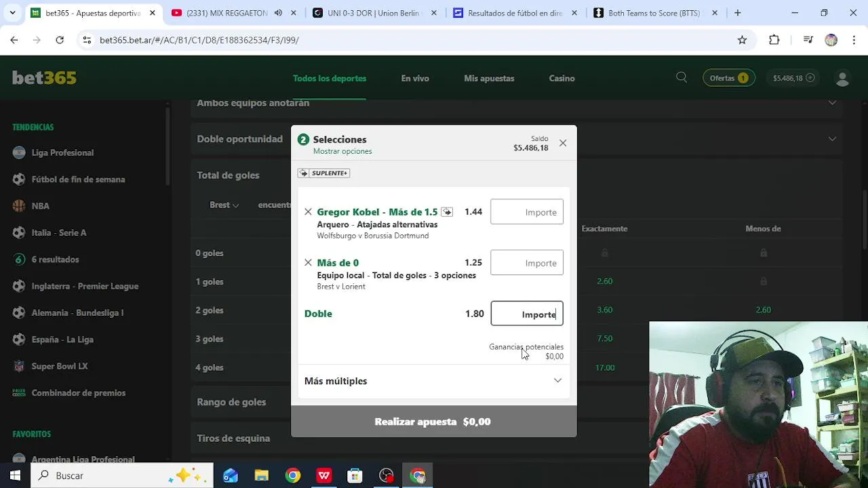Open the Brest team dropdown
This screenshot has width=868, height=488.
[x=224, y=205]
